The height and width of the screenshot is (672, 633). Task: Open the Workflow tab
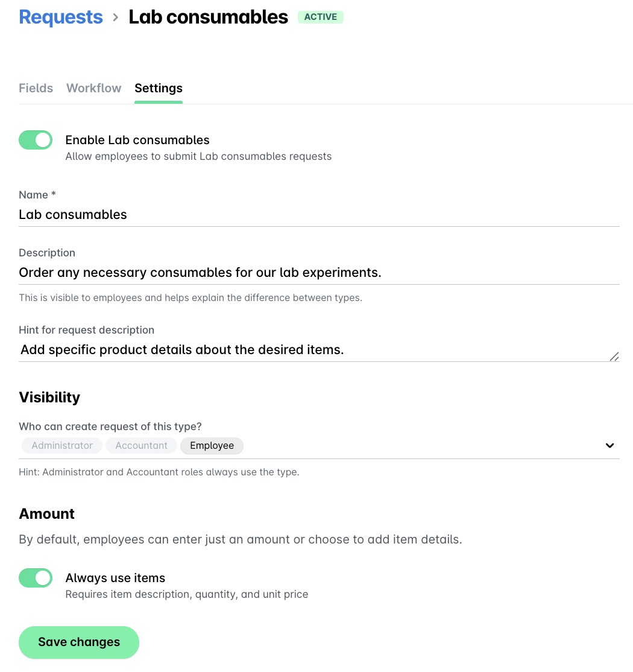point(93,88)
